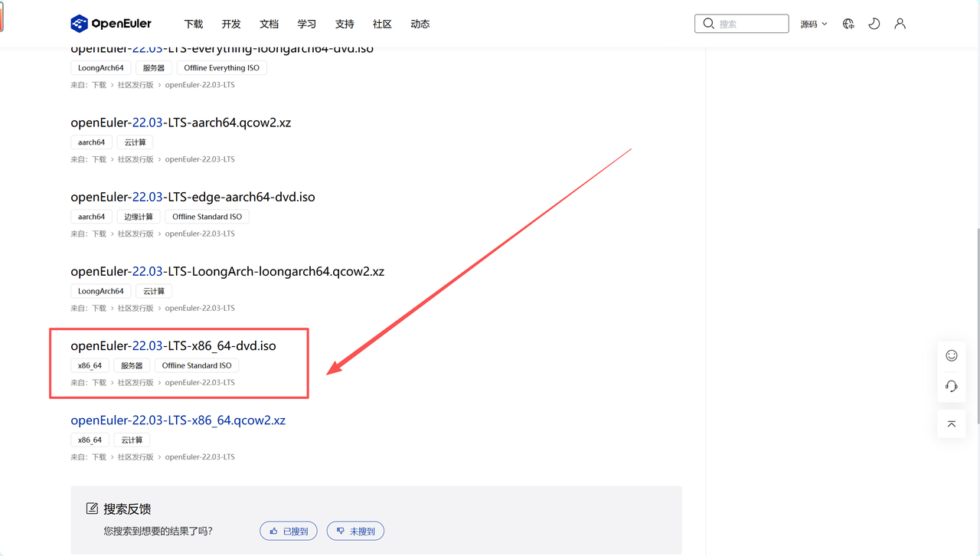This screenshot has height=556, width=980.
Task: Click aarch64 tag under edge-aarch64-dvd.iso
Action: [91, 217]
